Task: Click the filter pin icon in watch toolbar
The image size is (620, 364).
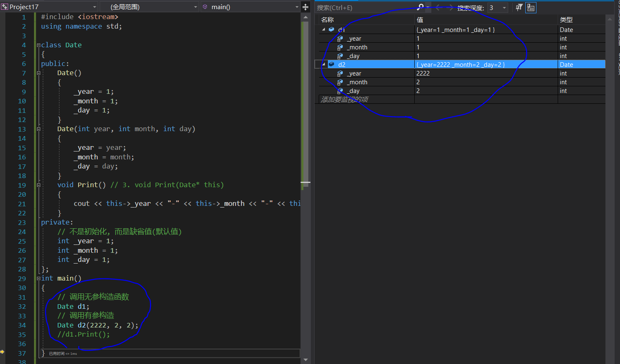Action: tap(519, 7)
